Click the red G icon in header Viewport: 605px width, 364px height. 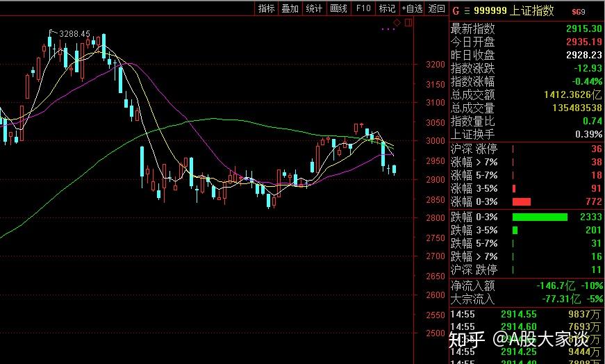click(456, 11)
